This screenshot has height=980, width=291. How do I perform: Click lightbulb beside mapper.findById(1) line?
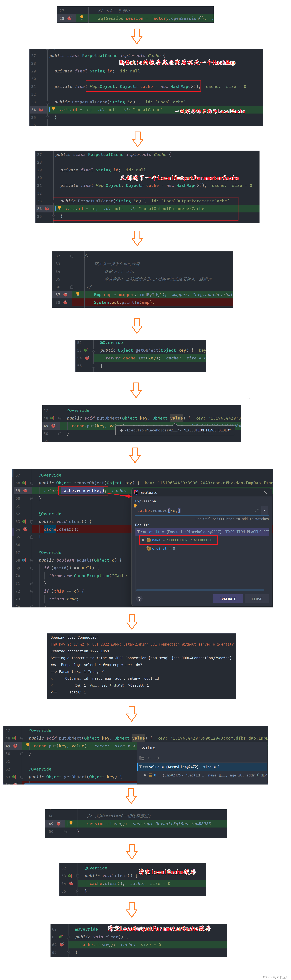(x=78, y=294)
